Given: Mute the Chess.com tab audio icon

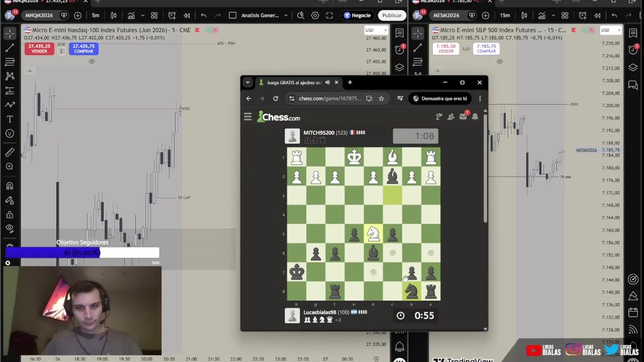Looking at the screenshot, I should click(x=328, y=82).
